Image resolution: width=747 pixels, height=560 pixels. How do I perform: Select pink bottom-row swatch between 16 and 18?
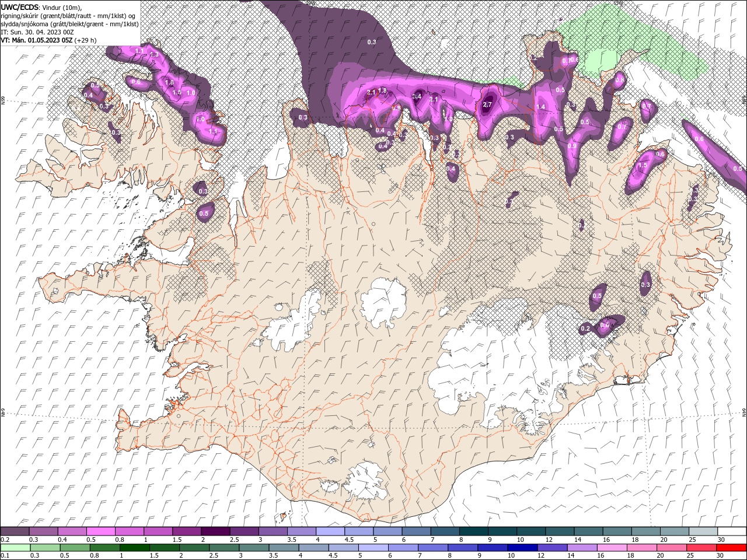click(x=611, y=548)
